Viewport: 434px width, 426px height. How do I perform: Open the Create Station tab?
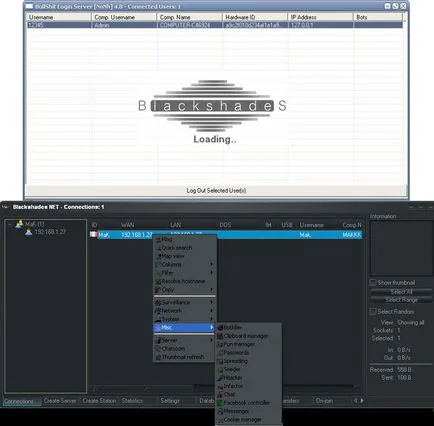pyautogui.click(x=99, y=401)
